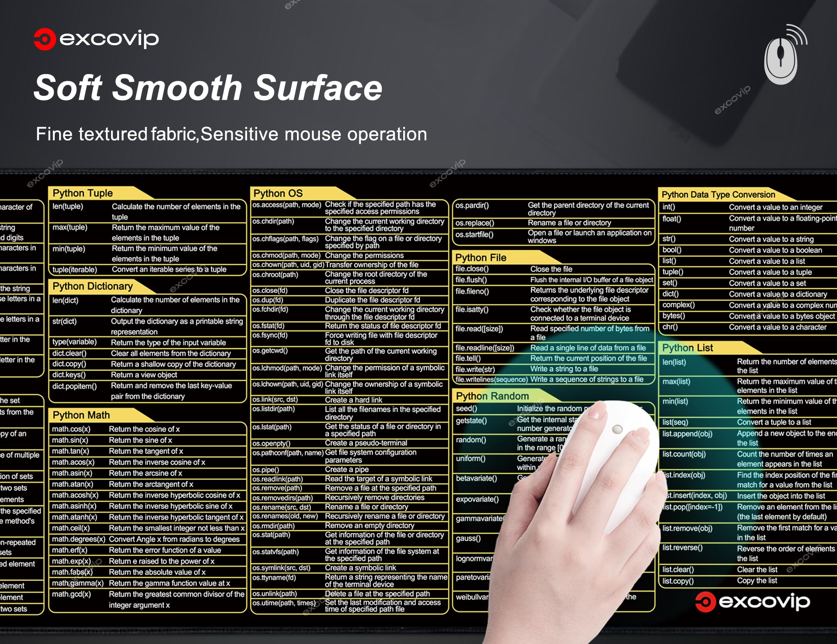
Task: Click the Python File section header
Action: [481, 258]
